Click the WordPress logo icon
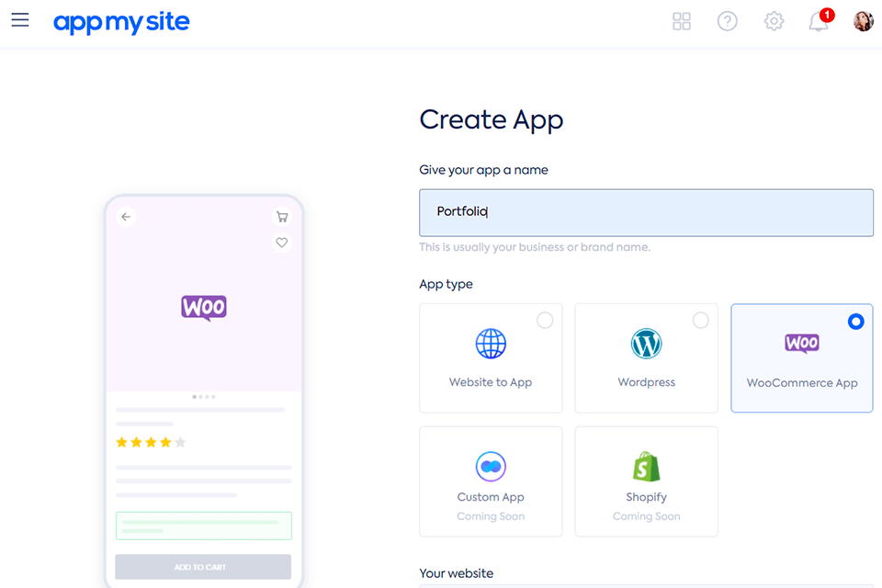Screen dimensions: 882x588 [646, 344]
